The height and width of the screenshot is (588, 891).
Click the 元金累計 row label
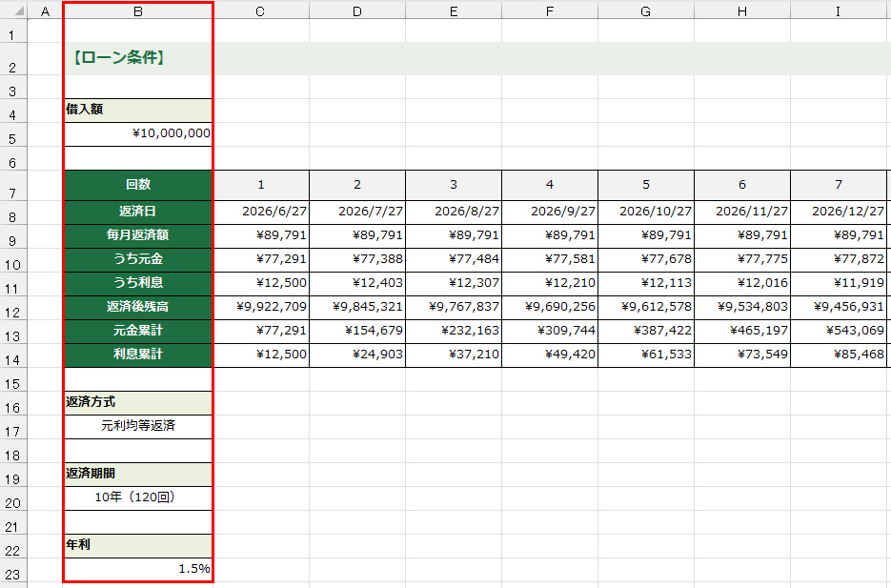(x=138, y=332)
